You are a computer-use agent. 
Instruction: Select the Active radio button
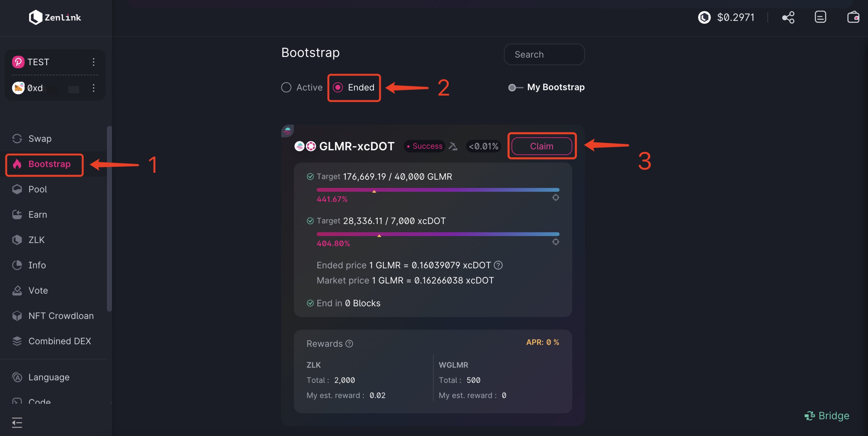(x=286, y=88)
